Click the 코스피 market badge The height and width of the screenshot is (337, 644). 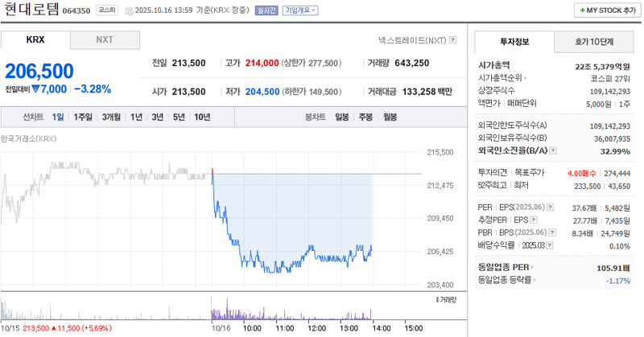pos(106,10)
